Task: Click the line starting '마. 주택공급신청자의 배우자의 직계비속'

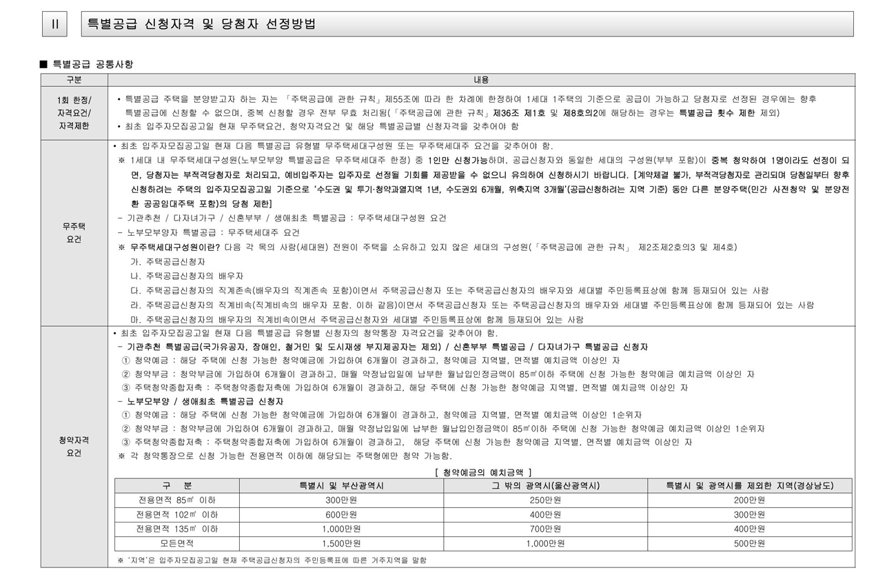Action: [356, 319]
